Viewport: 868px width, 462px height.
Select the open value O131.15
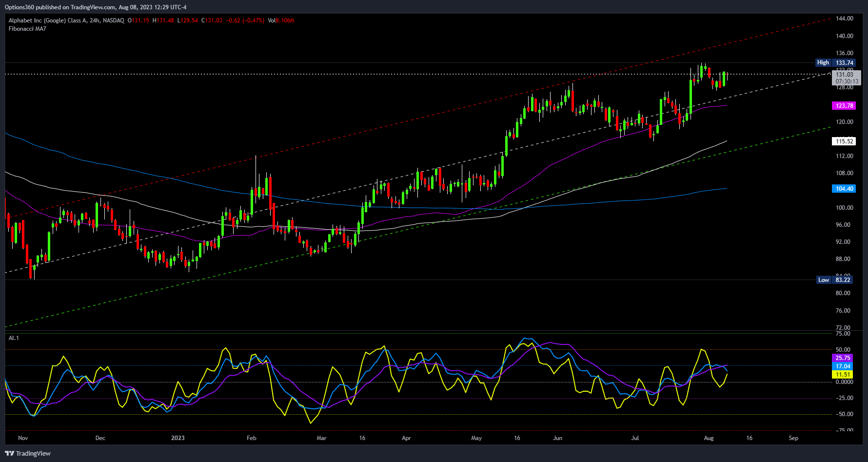[x=138, y=20]
